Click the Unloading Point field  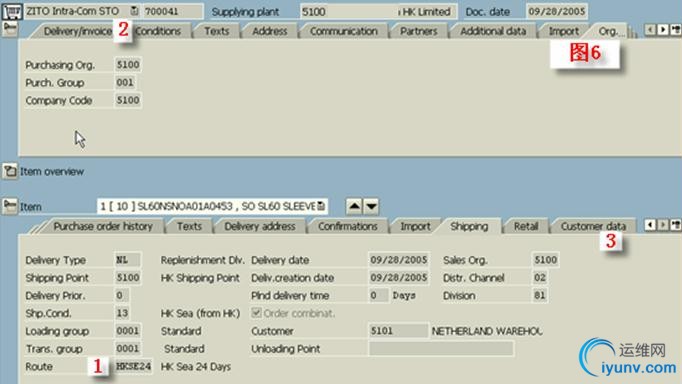[441, 349]
